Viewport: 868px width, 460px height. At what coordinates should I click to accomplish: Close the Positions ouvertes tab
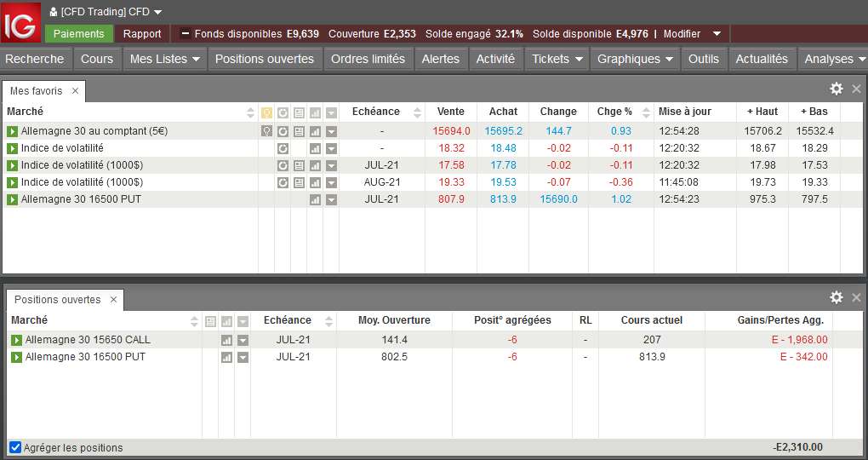tap(113, 299)
